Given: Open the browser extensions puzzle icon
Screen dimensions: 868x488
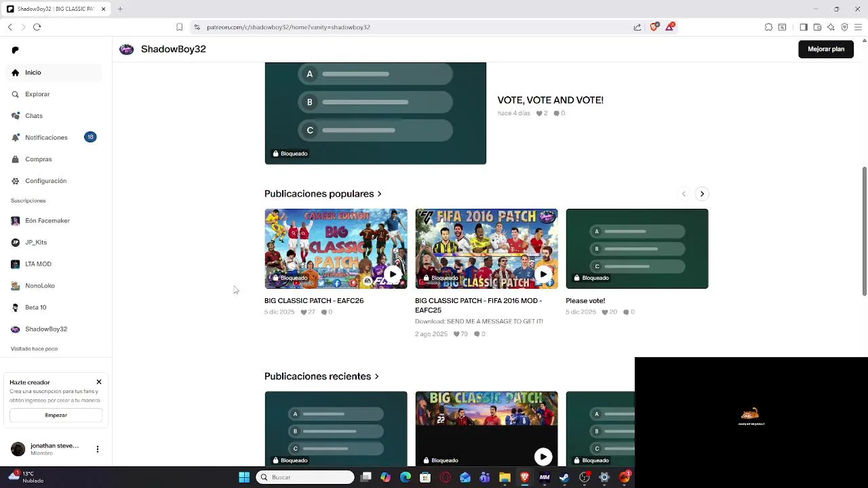Looking at the screenshot, I should [x=768, y=27].
